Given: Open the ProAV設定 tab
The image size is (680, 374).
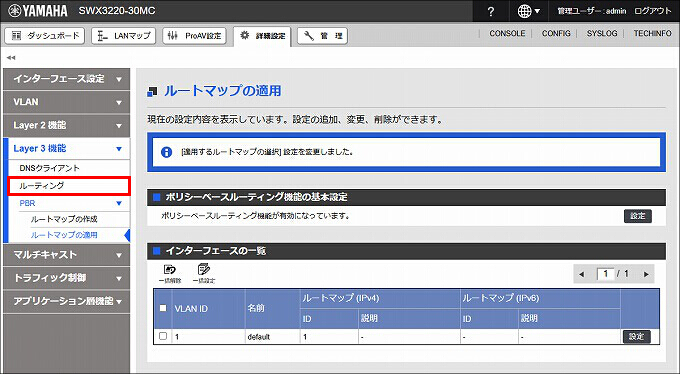Looking at the screenshot, I should [194, 36].
